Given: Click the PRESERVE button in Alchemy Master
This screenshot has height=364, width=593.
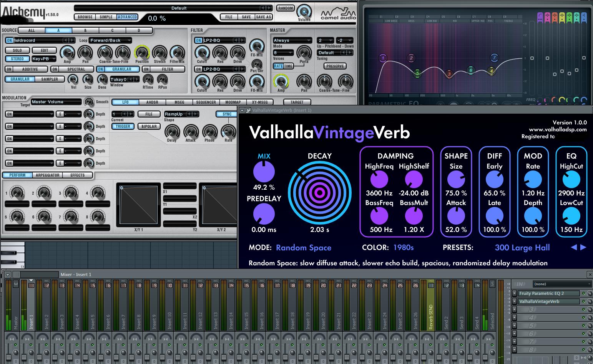Looking at the screenshot, I should point(335,66).
